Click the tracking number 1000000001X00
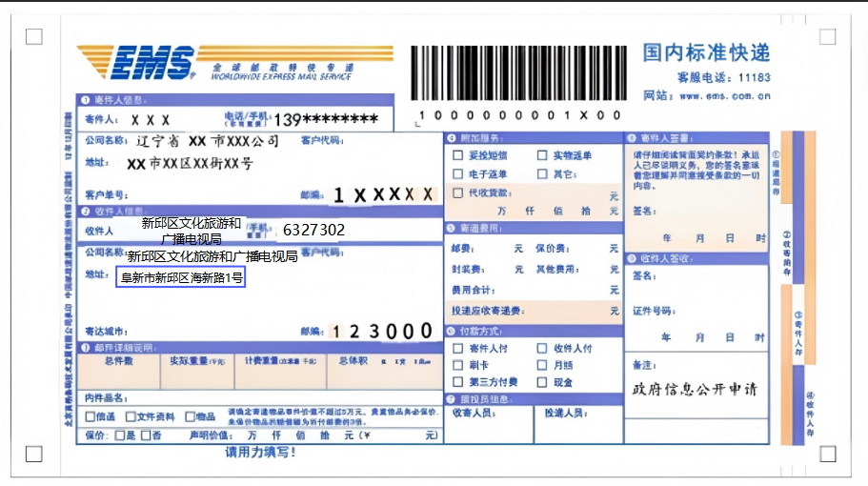 [x=519, y=115]
